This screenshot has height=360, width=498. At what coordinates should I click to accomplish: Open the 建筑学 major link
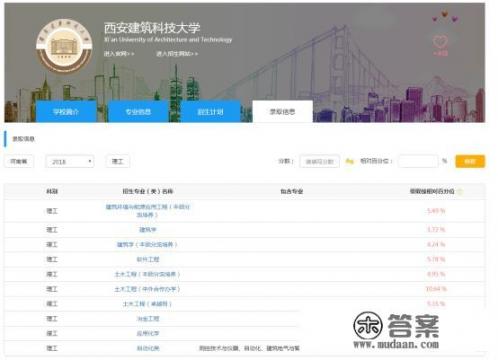148,230
